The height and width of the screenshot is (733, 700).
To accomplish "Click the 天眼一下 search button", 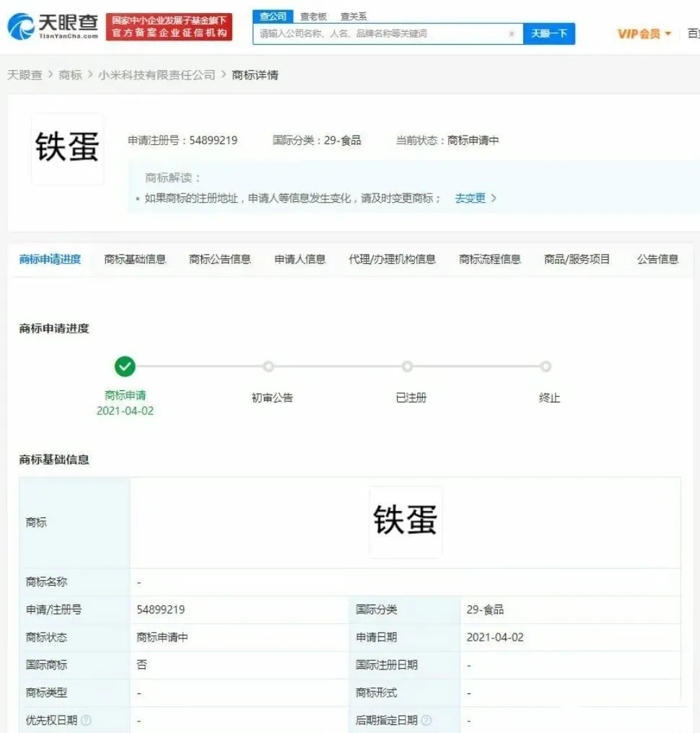I will tap(549, 34).
